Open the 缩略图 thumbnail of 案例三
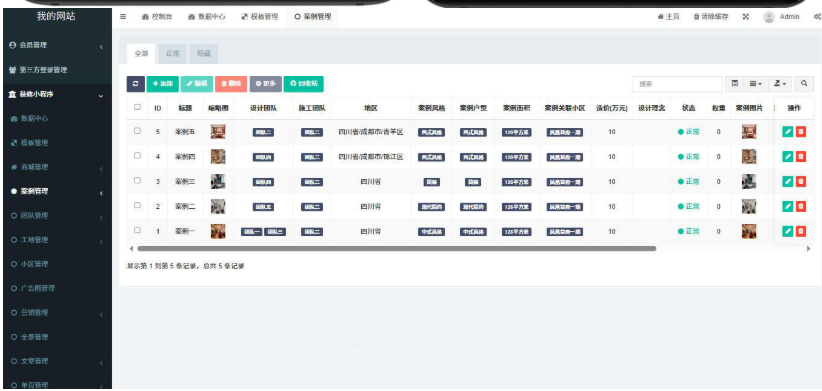Viewport: 822px width, 391px height. tap(218, 181)
